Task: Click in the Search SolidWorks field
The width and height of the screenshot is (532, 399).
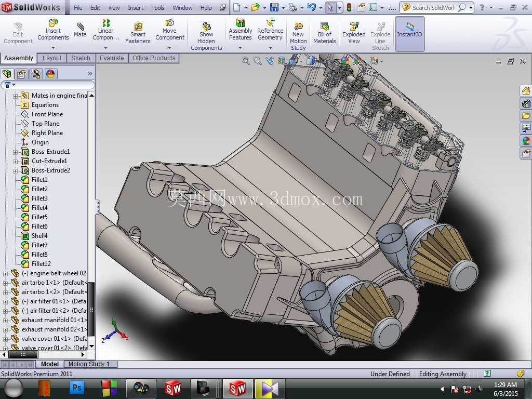Action: point(433,7)
